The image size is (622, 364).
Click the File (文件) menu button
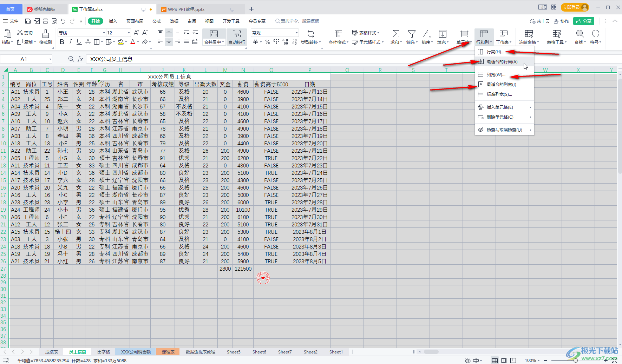11,21
